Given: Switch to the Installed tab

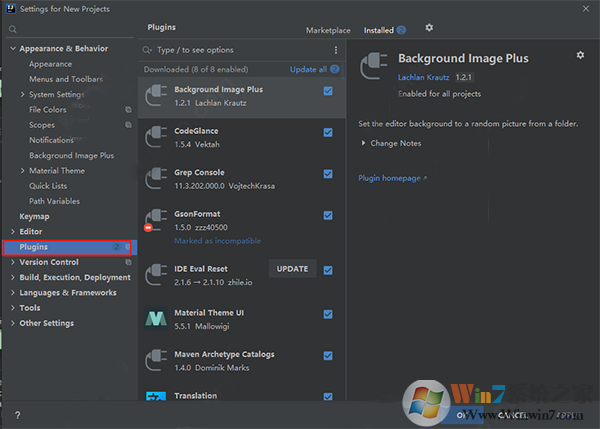Looking at the screenshot, I should click(x=378, y=30).
